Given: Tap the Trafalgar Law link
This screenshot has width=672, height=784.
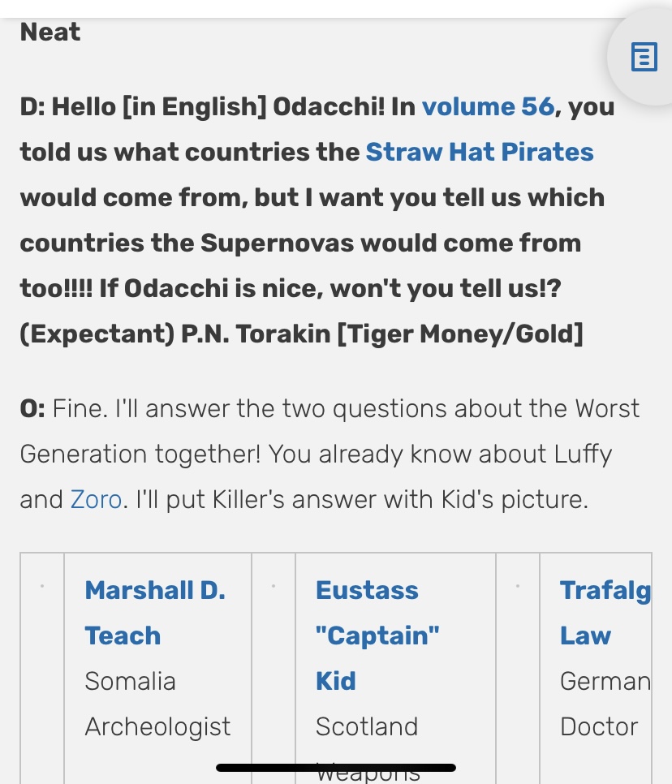Looking at the screenshot, I should tap(604, 612).
